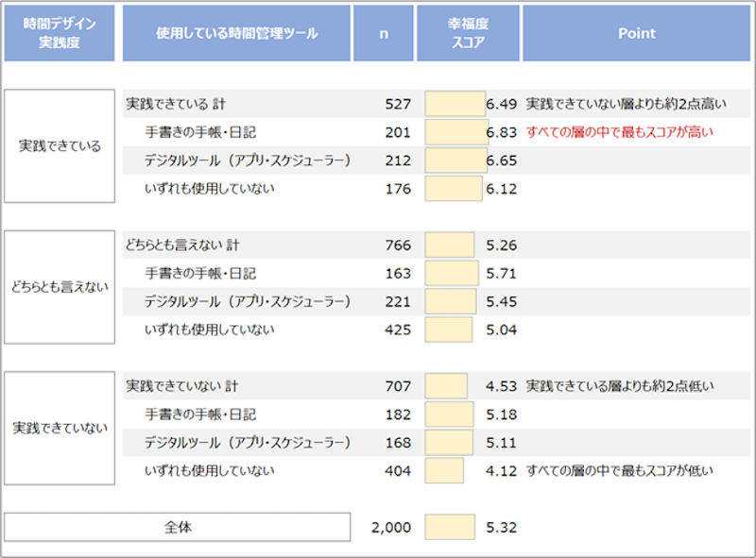
Task: Click the score value 5.04
Action: click(502, 330)
